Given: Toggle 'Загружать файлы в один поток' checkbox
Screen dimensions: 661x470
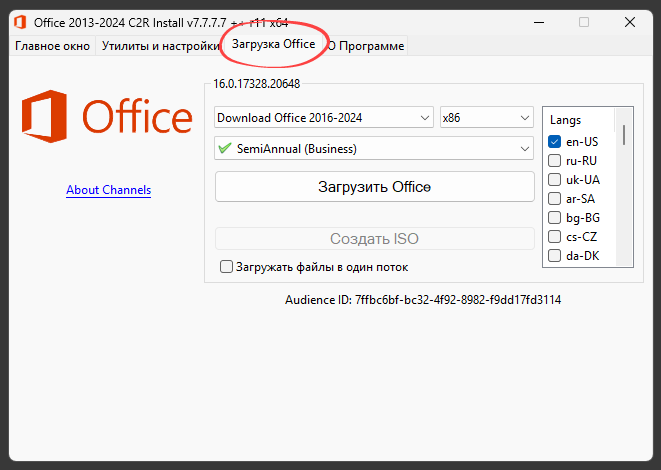Looking at the screenshot, I should click(x=227, y=267).
